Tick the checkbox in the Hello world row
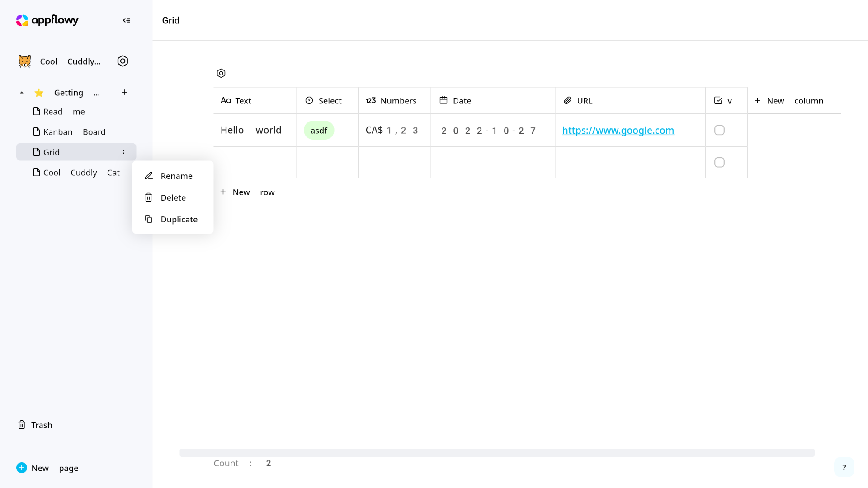Screen dimensions: 868x488 719,130
